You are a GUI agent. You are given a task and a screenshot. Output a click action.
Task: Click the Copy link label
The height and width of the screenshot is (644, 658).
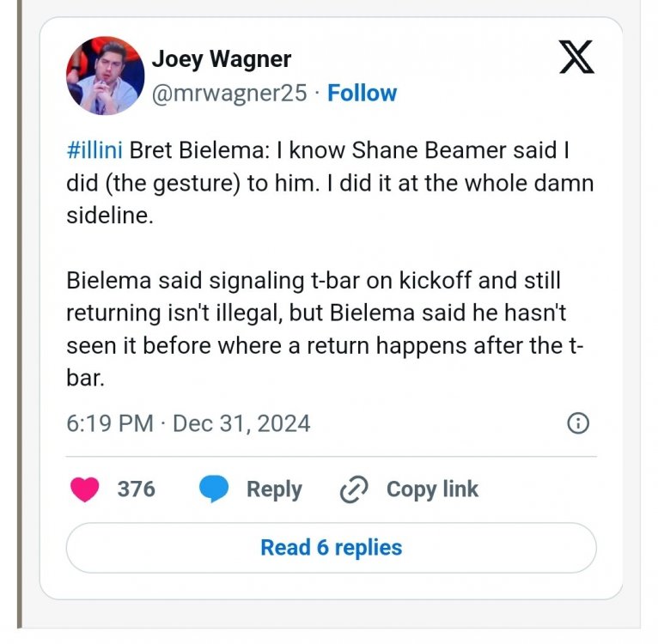point(432,489)
